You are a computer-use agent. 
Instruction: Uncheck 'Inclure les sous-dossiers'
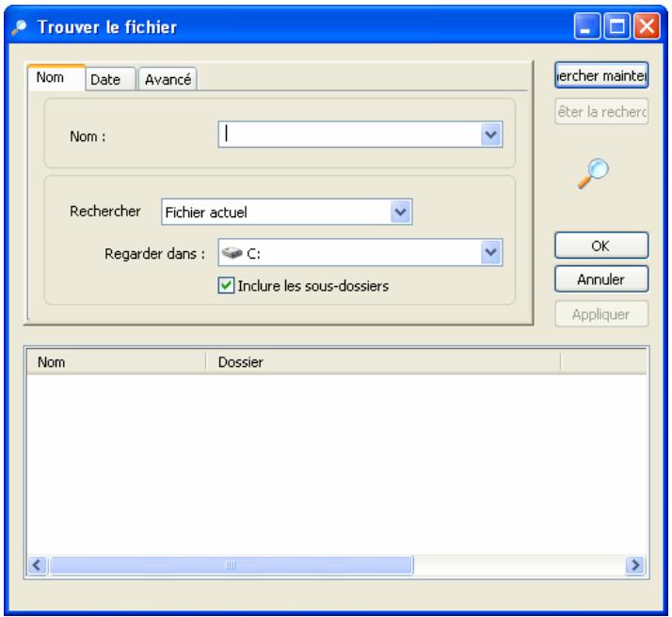226,286
